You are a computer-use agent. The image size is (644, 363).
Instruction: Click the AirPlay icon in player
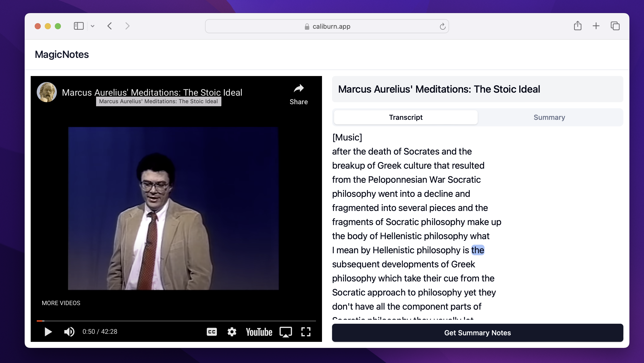pos(286,332)
